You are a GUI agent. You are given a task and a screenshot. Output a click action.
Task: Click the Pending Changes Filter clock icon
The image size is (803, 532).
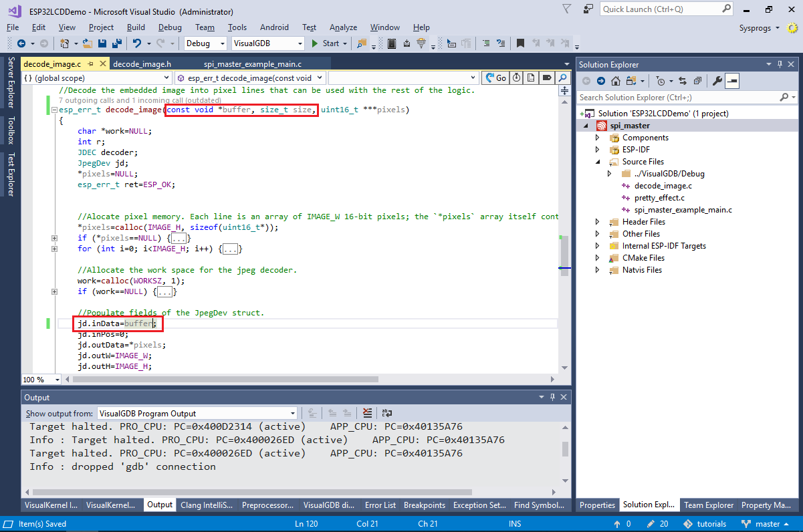pyautogui.click(x=661, y=81)
